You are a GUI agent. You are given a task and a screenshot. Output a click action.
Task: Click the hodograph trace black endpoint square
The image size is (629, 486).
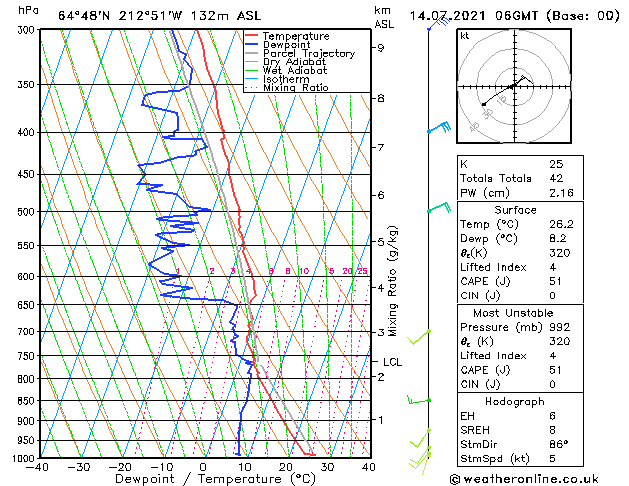pyautogui.click(x=484, y=104)
